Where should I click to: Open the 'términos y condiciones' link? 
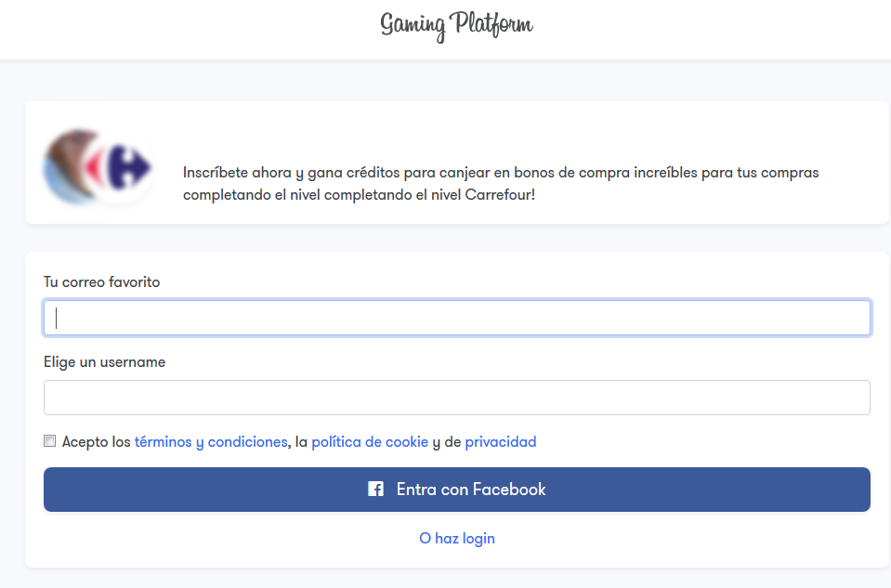[211, 442]
